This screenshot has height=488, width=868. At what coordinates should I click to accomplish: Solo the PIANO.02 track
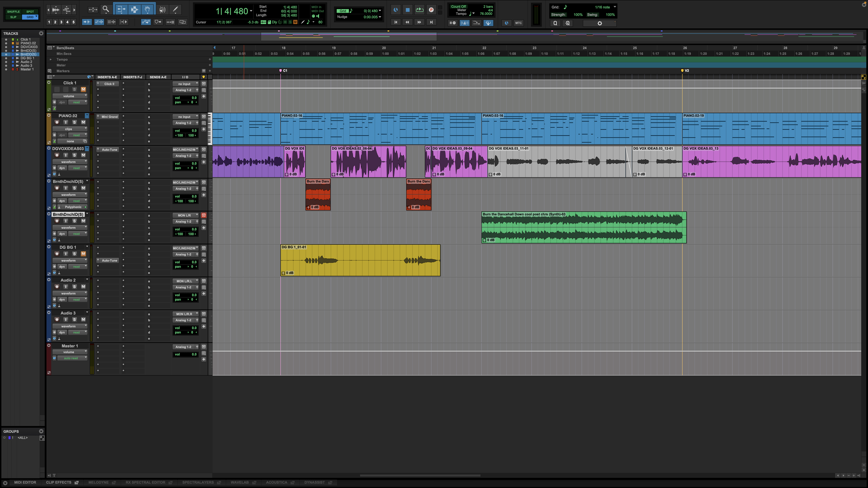point(74,123)
